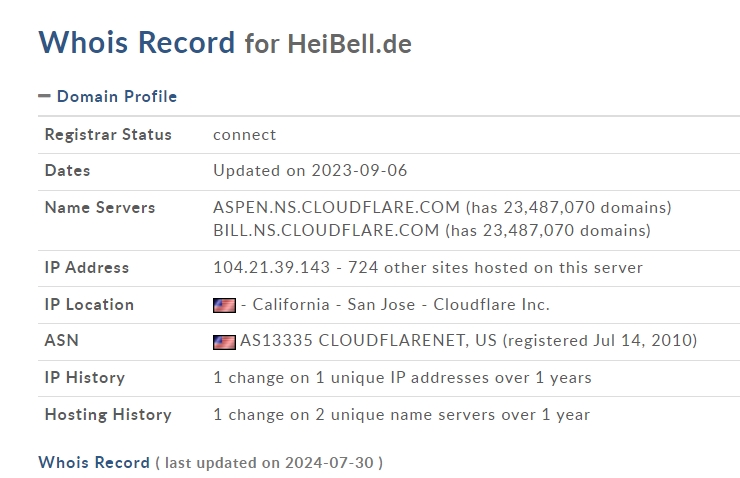Viewport: 740px width, 478px height.
Task: Click the Registrar Status label
Action: (x=108, y=134)
